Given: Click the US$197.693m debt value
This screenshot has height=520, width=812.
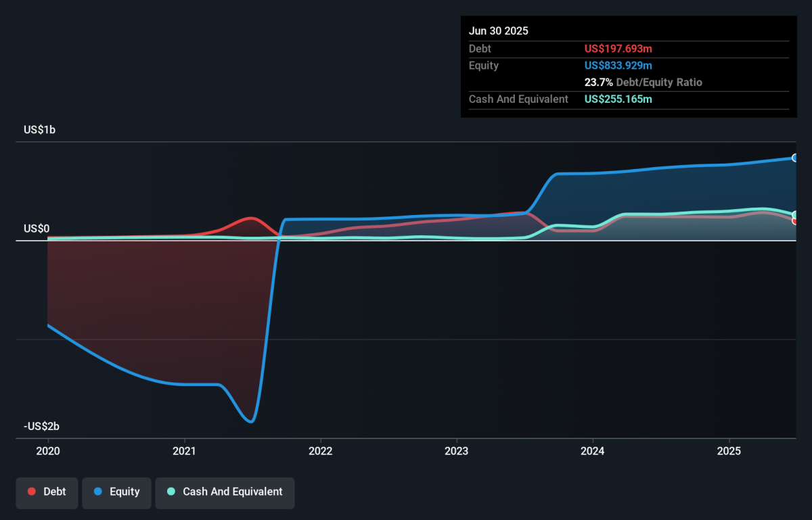Looking at the screenshot, I should coord(618,49).
